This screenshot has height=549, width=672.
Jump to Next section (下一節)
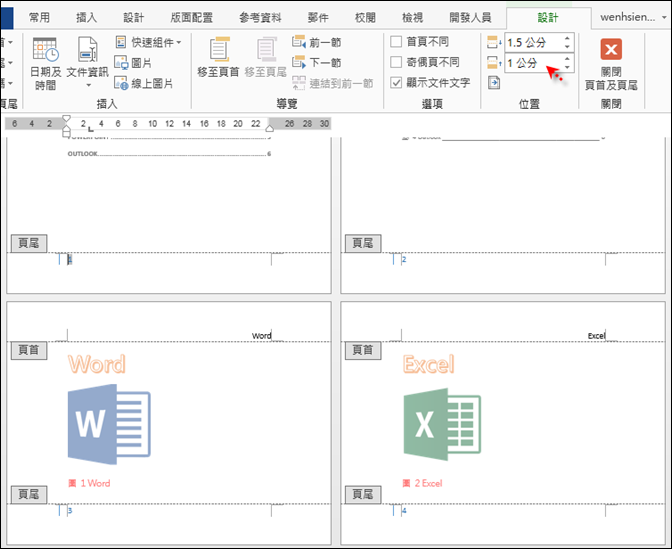(x=317, y=63)
